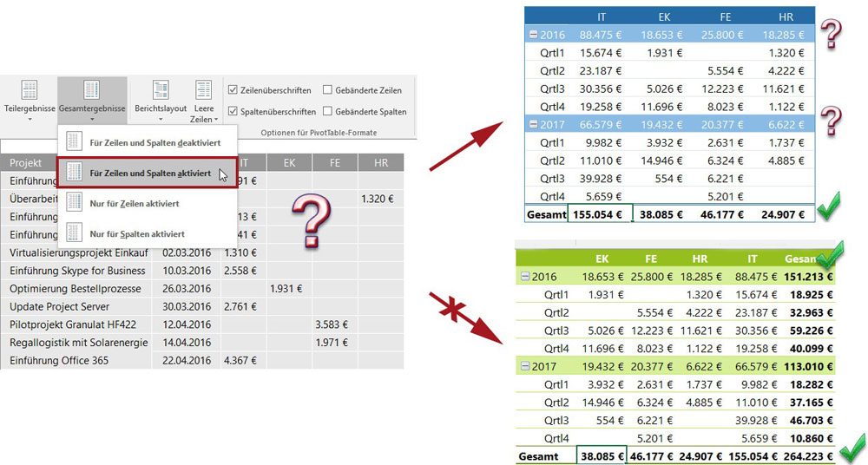Click the Gesamtergebnisse ribbon icon
Image resolution: width=868 pixels, height=465 pixels.
click(92, 91)
